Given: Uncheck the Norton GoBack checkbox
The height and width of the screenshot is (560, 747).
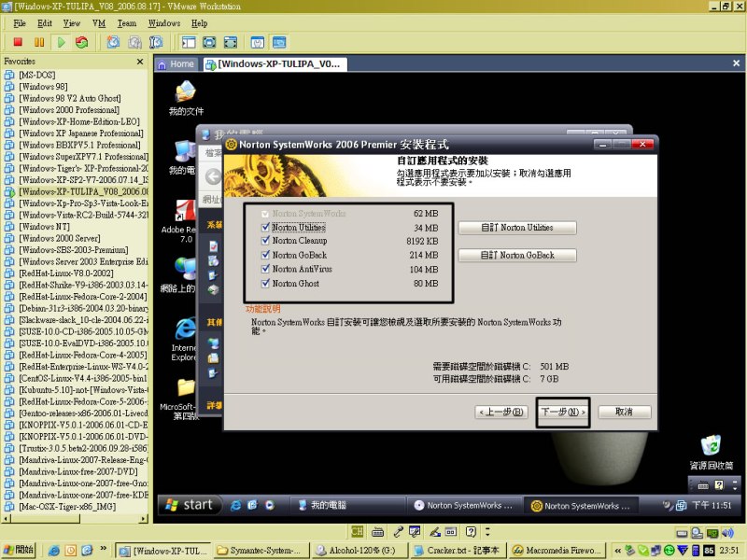Looking at the screenshot, I should pos(265,255).
